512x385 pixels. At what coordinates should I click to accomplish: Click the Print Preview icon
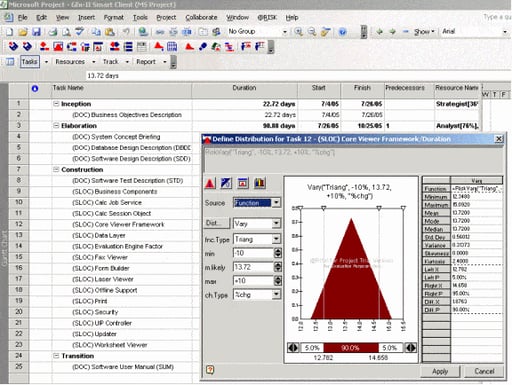pos(66,32)
